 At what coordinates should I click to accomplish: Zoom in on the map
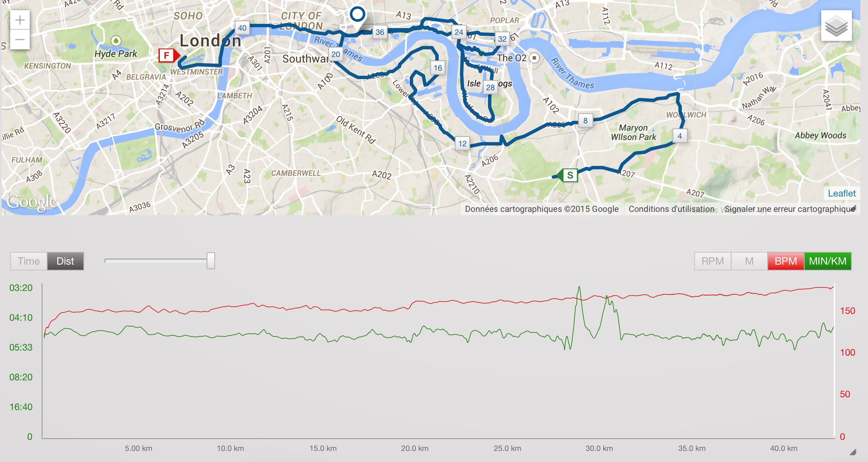pos(20,20)
